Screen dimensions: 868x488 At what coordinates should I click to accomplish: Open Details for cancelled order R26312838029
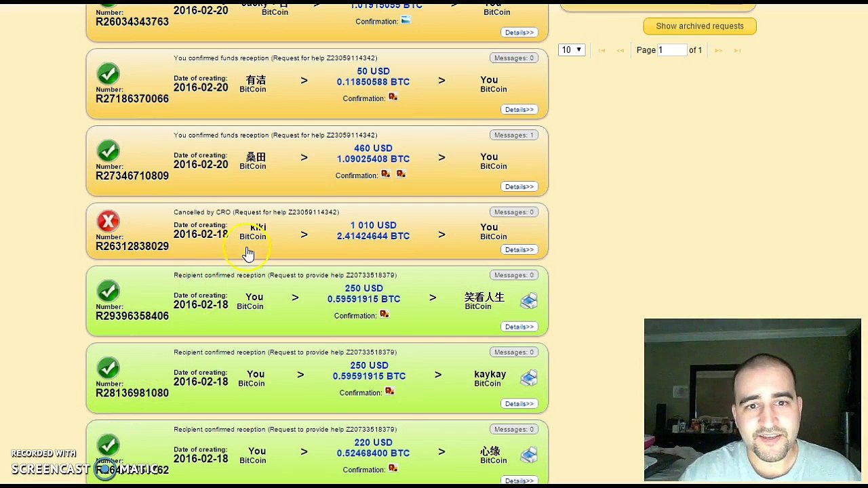pos(519,249)
